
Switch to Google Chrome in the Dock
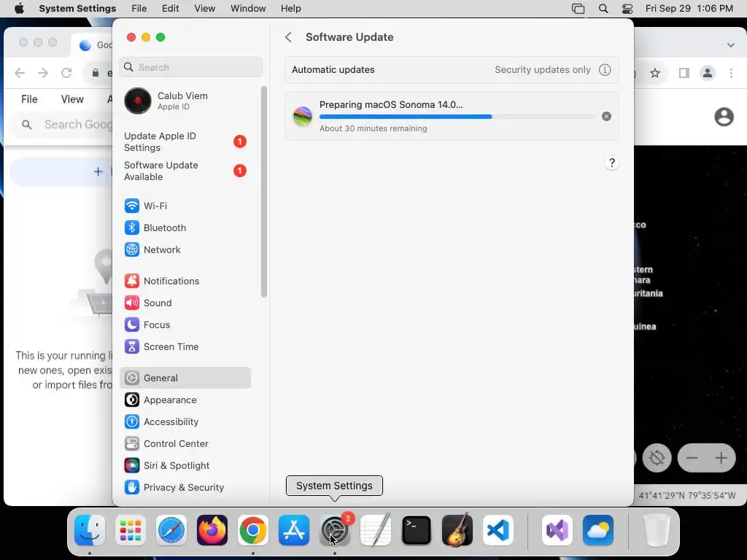(253, 530)
